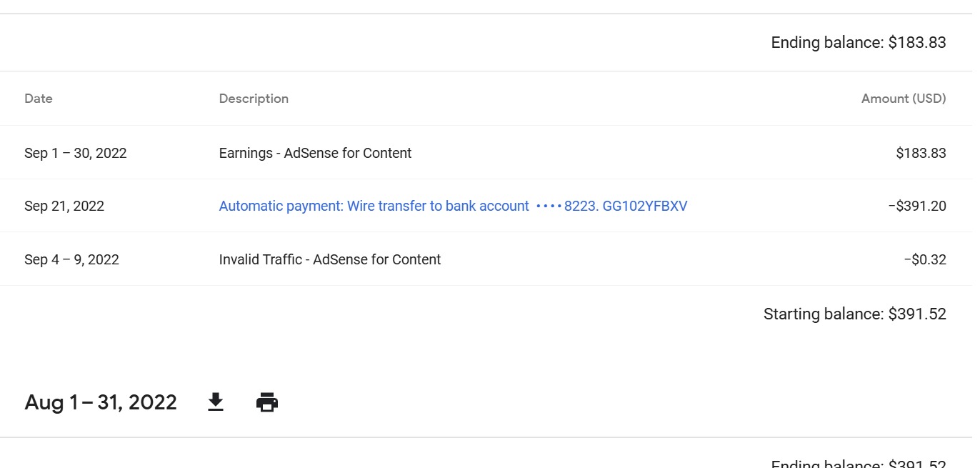Select the Sep 1 – 30, 2022 date cell
Viewport: 980px width, 468px height.
pyautogui.click(x=76, y=153)
